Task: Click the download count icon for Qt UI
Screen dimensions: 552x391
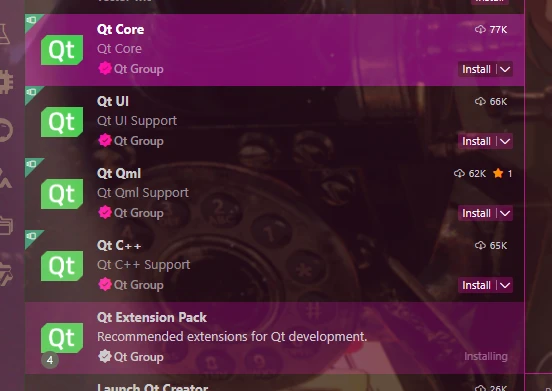Action: point(480,101)
